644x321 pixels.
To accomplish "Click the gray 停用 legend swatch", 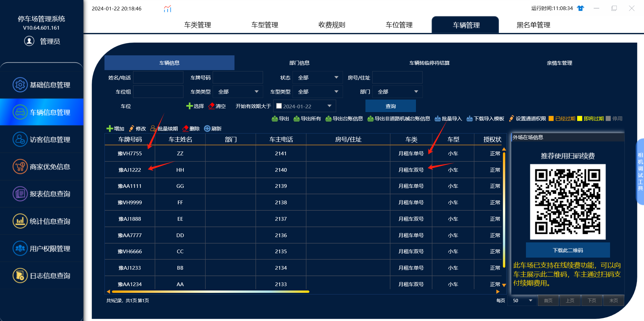I will [x=608, y=118].
